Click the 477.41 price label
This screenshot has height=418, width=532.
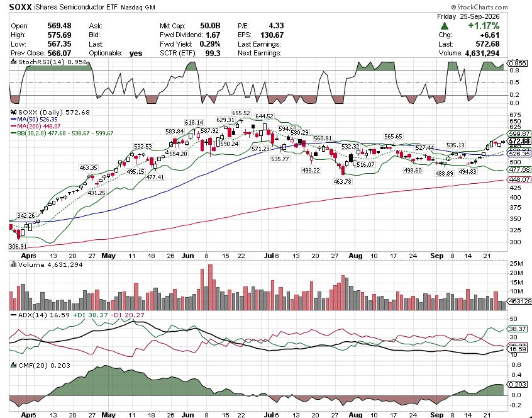[155, 177]
